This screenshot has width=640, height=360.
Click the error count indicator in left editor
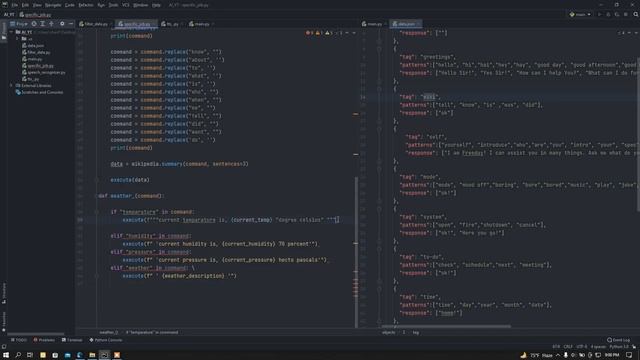310,33
